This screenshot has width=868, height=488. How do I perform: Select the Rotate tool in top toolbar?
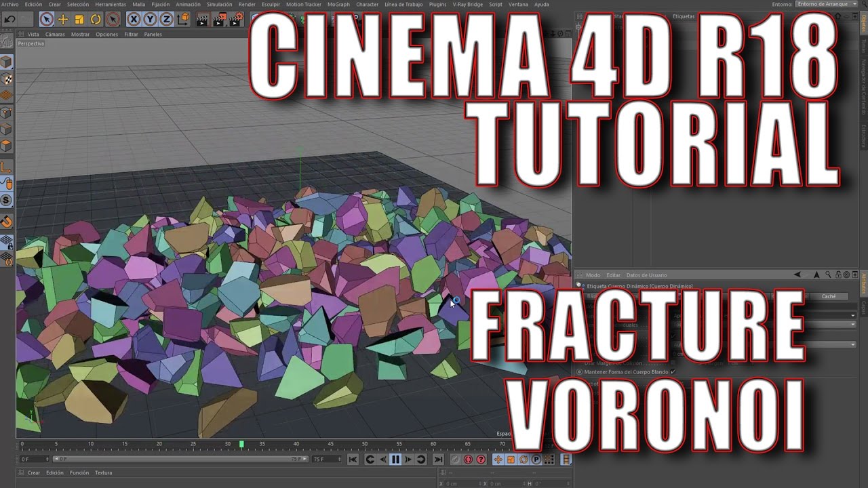coord(96,20)
